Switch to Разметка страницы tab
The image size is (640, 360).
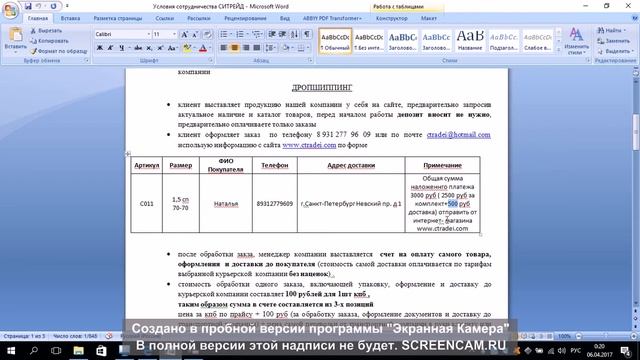[118, 18]
